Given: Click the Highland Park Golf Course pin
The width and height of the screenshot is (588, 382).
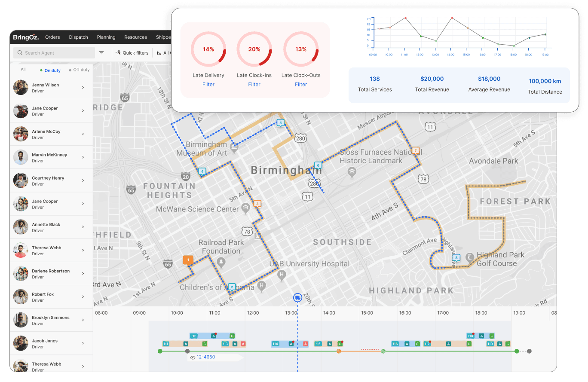Looking at the screenshot, I should coord(470,257).
